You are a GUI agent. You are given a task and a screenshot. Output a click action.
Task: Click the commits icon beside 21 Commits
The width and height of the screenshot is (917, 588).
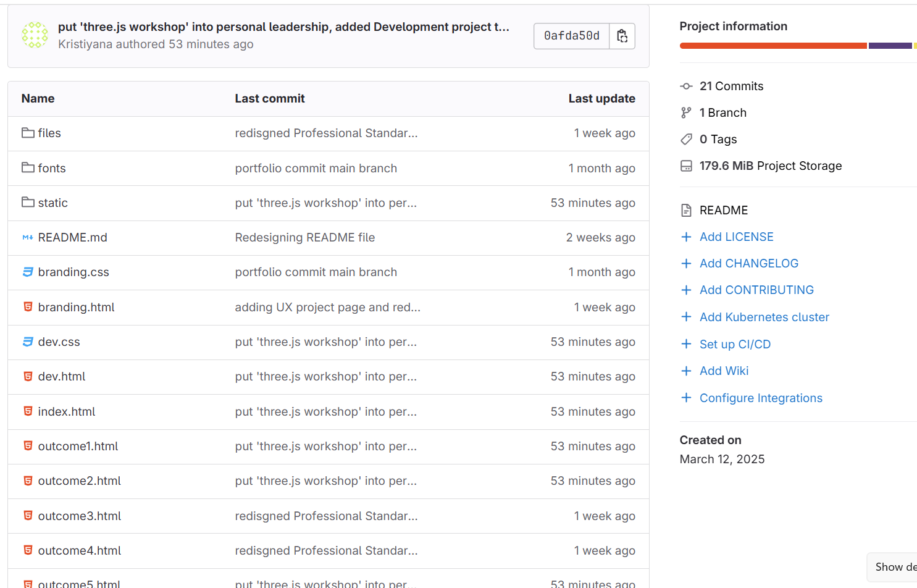686,86
